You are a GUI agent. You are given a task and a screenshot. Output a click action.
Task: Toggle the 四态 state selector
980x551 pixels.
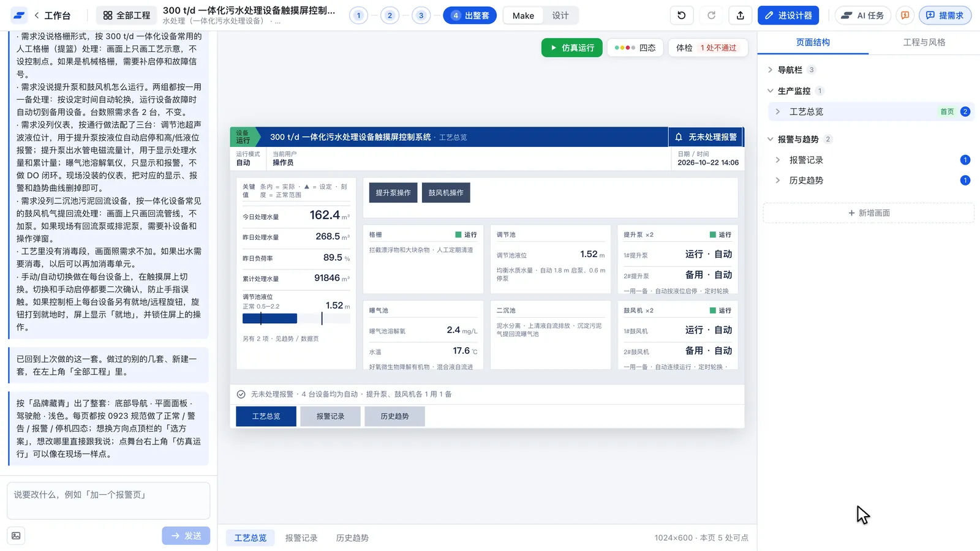(x=635, y=48)
